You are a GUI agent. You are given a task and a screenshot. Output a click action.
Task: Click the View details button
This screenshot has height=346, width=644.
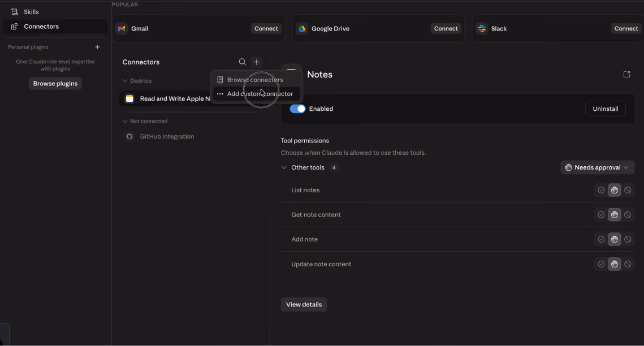[304, 305]
